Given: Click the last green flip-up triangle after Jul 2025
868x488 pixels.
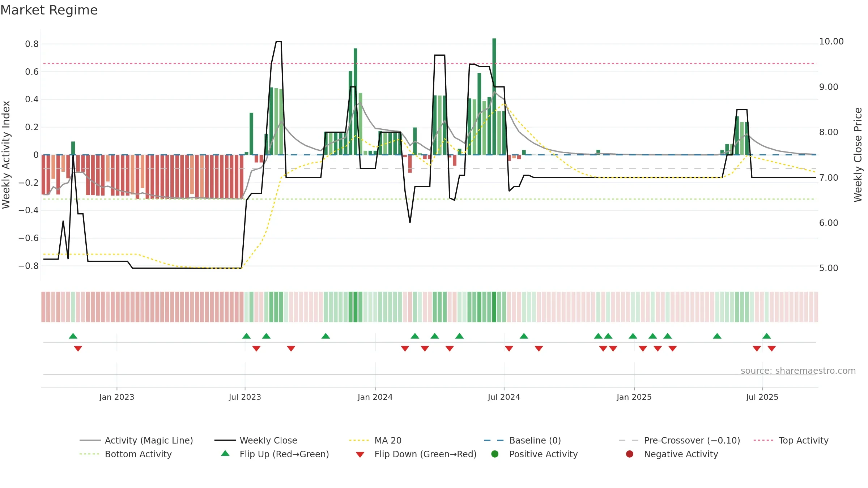Looking at the screenshot, I should 767,336.
